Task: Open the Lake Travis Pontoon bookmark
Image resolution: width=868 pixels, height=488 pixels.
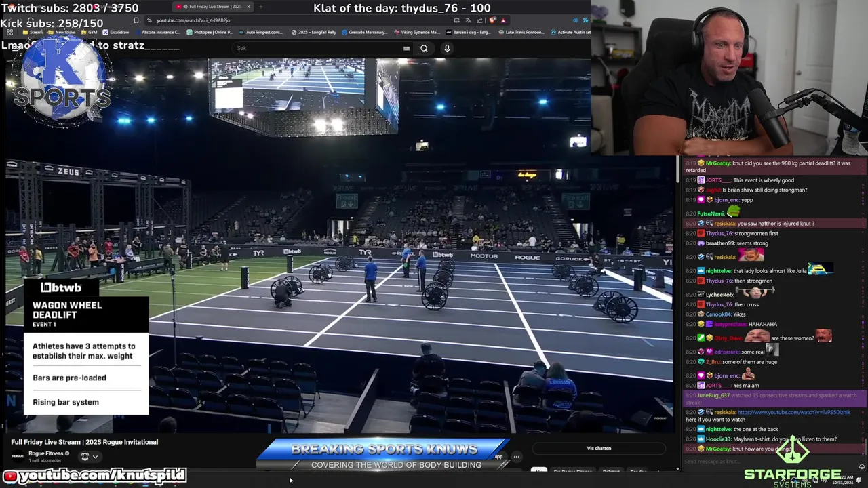Action: click(x=521, y=32)
